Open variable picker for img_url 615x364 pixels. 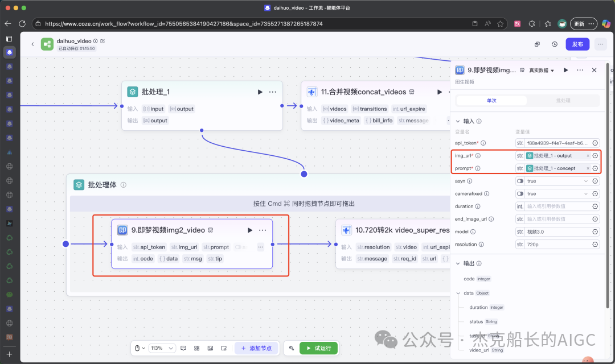[x=595, y=156]
